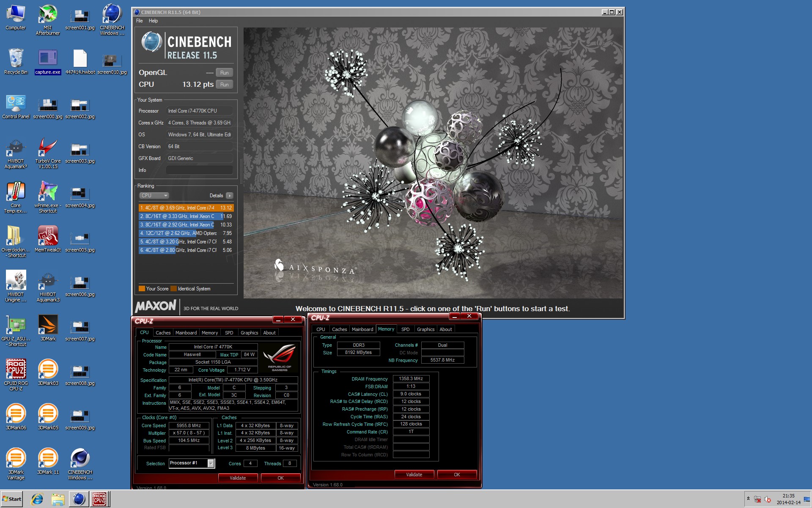Click the ROG Republic of Gamers logo
The width and height of the screenshot is (812, 508).
point(279,357)
